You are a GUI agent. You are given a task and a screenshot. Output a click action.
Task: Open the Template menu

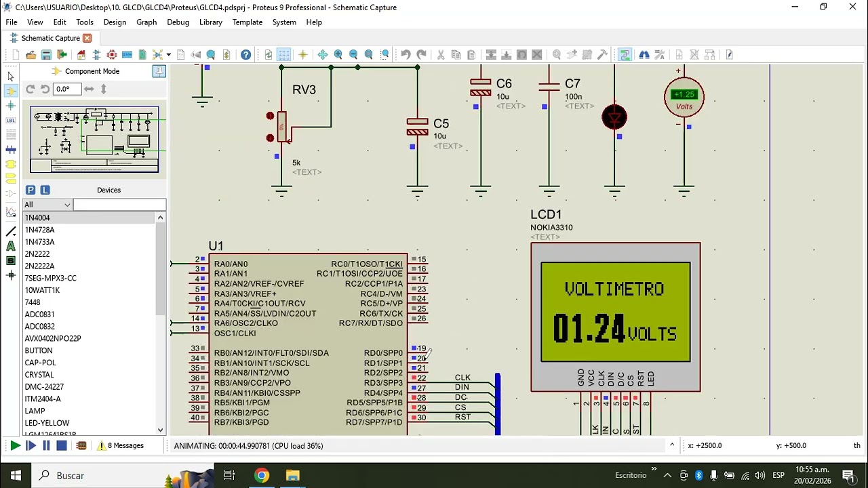pos(247,22)
